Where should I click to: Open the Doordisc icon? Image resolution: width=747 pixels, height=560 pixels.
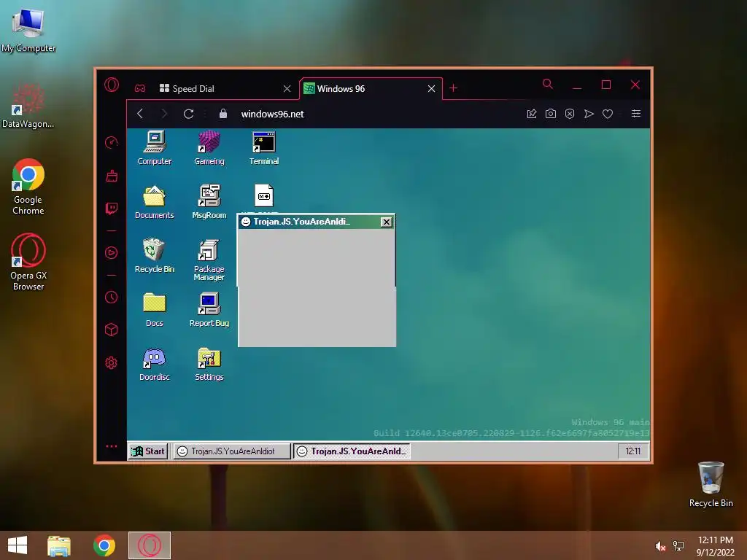pyautogui.click(x=155, y=365)
